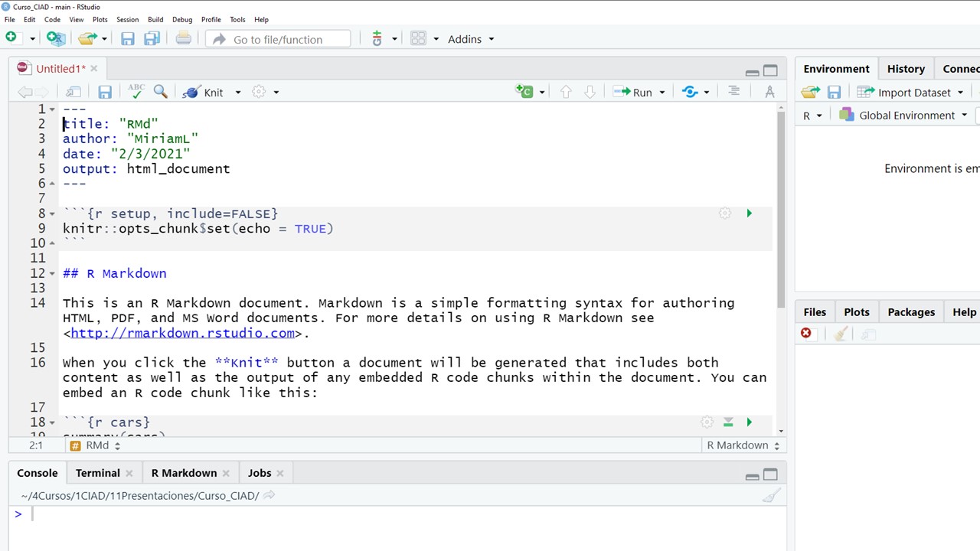
Task: Create a new project icon
Action: (55, 38)
